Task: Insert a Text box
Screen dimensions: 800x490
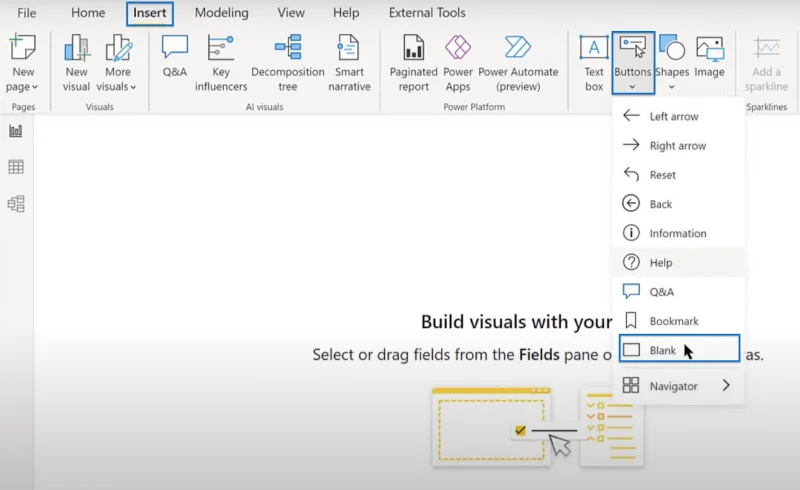Action: [594, 63]
